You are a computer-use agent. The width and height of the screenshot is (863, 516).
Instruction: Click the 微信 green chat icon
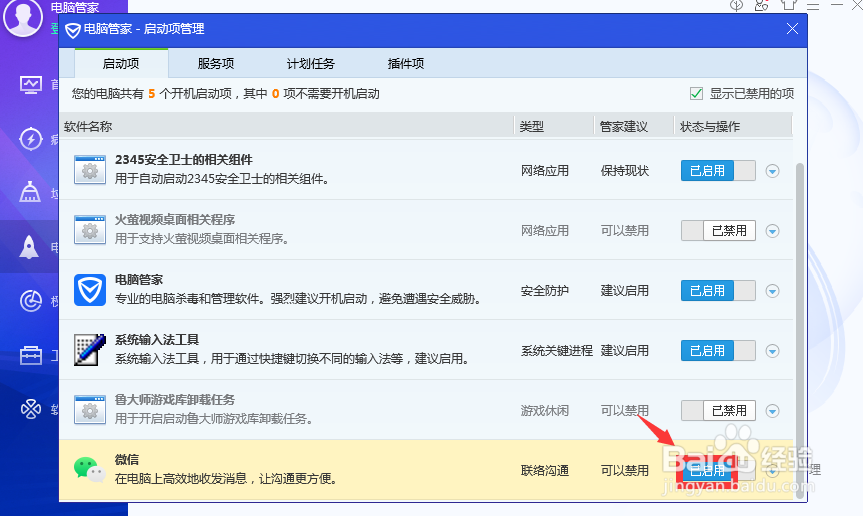(90, 470)
